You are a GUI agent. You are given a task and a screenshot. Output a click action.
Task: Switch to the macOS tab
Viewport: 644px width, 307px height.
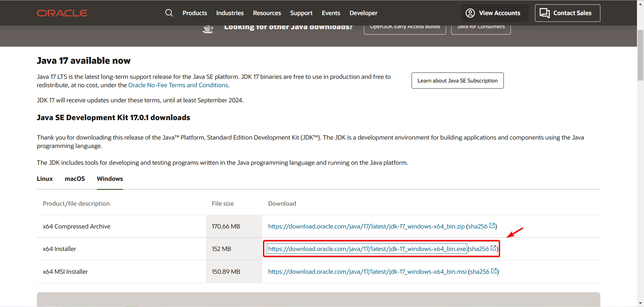[75, 179]
